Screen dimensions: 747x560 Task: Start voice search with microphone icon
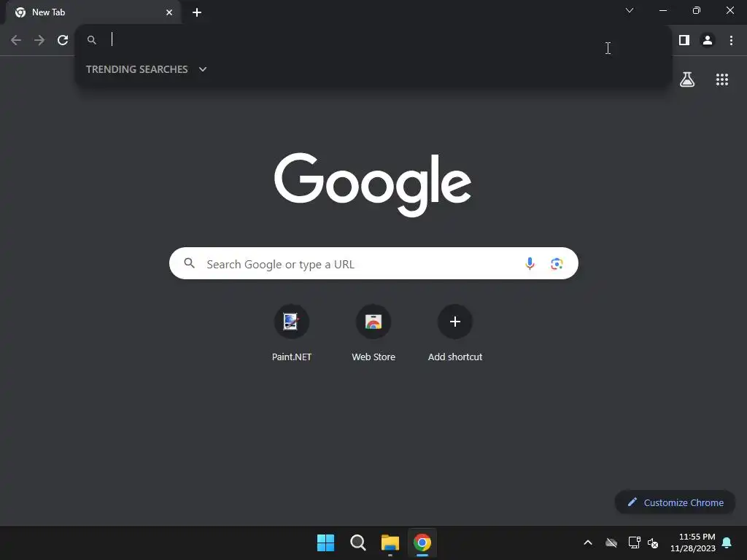tap(530, 263)
